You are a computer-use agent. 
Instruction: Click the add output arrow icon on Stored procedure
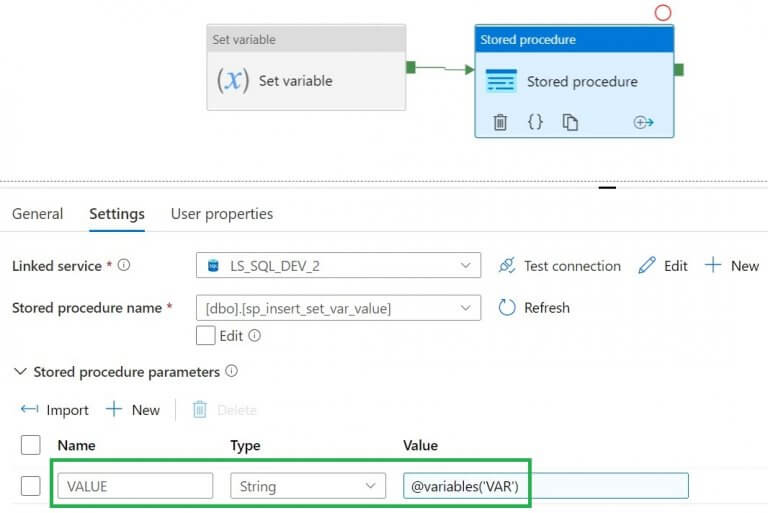coord(643,122)
